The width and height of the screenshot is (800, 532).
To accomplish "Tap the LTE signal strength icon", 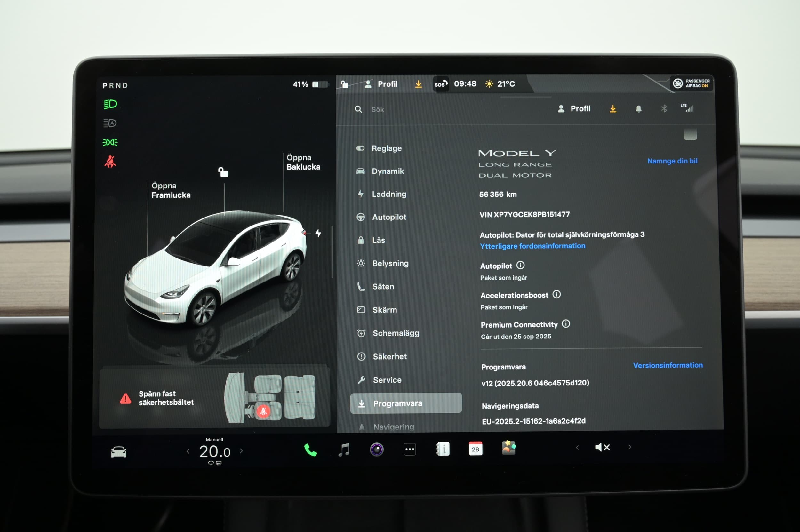I will (x=687, y=108).
